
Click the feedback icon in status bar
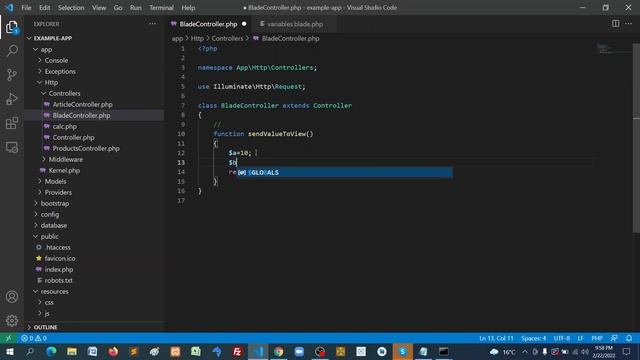[x=614, y=338]
